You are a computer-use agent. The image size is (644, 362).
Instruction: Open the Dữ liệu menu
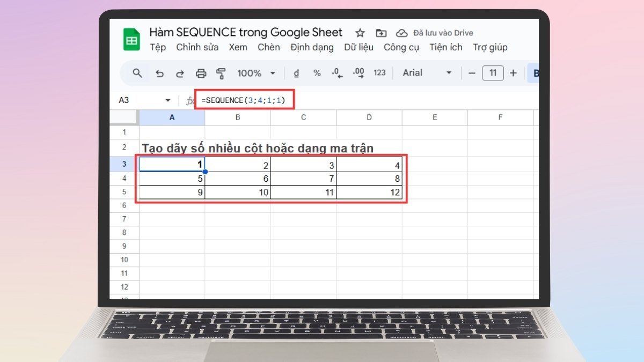coord(358,47)
